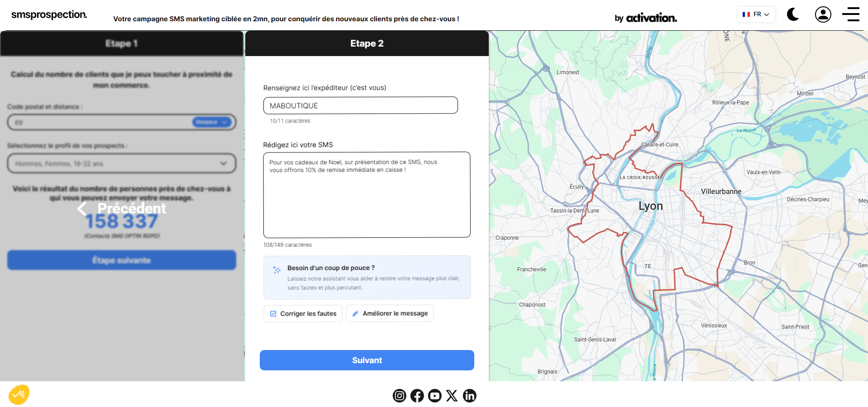Select the Etape 1 header

(x=121, y=43)
